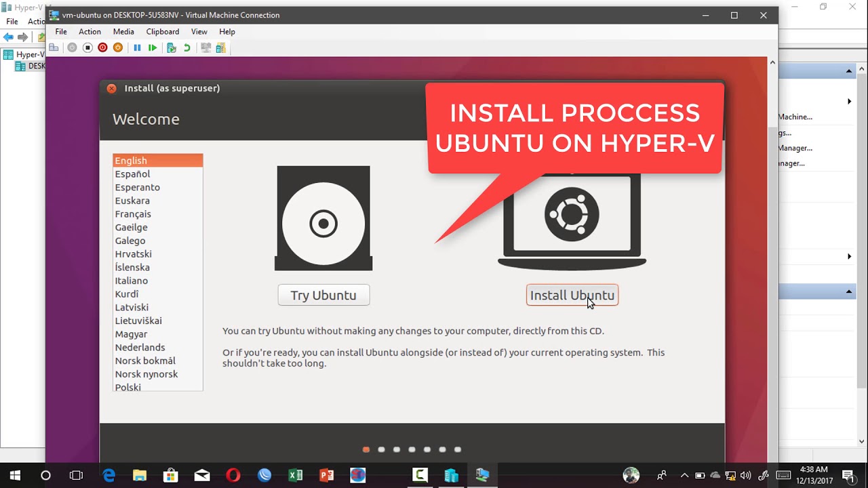Open the Clipboard menu
Image resolution: width=868 pixels, height=488 pixels.
163,32
